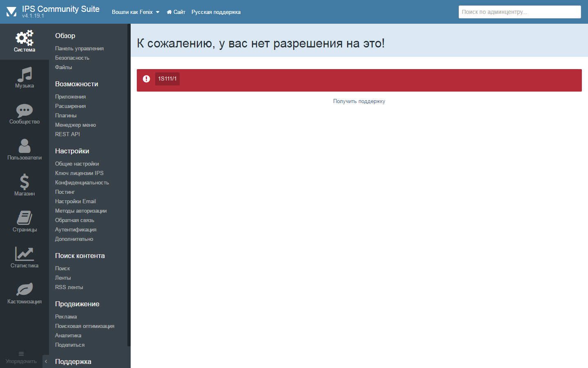Open Файлы menu item
Image resolution: width=588 pixels, height=368 pixels.
[64, 67]
